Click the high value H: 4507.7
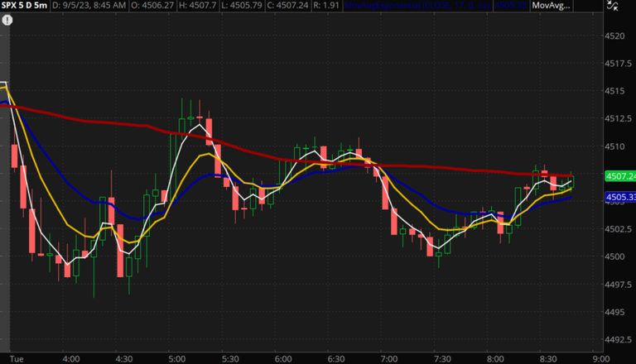The height and width of the screenshot is (364, 636). pyautogui.click(x=198, y=6)
